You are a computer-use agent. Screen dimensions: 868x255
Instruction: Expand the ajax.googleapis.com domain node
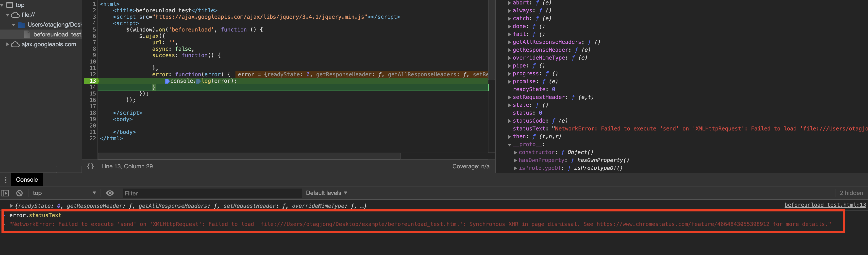pos(8,44)
